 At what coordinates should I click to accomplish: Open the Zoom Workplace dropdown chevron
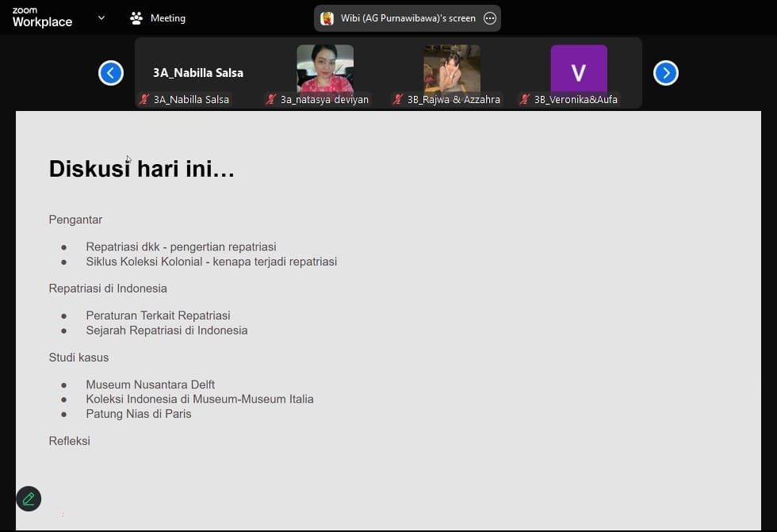click(x=101, y=18)
